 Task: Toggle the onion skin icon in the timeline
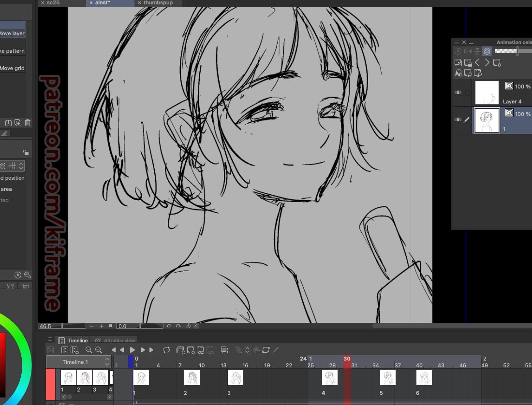click(224, 350)
